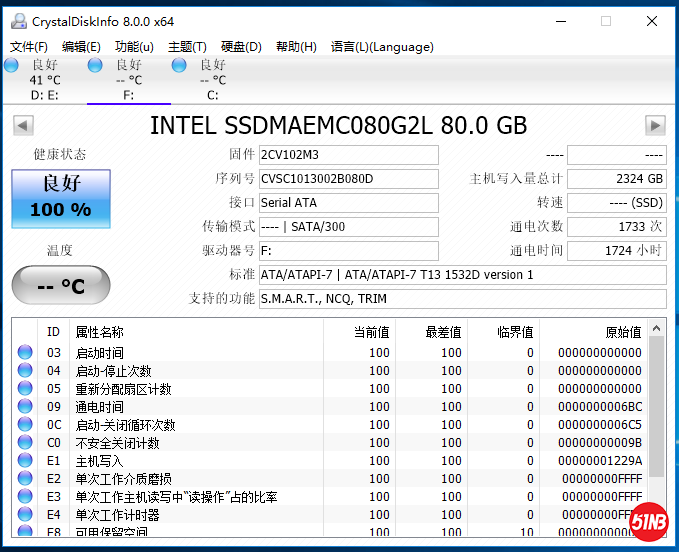The image size is (679, 552).
Task: Select the D: E: disk status orb
Action: [12, 66]
